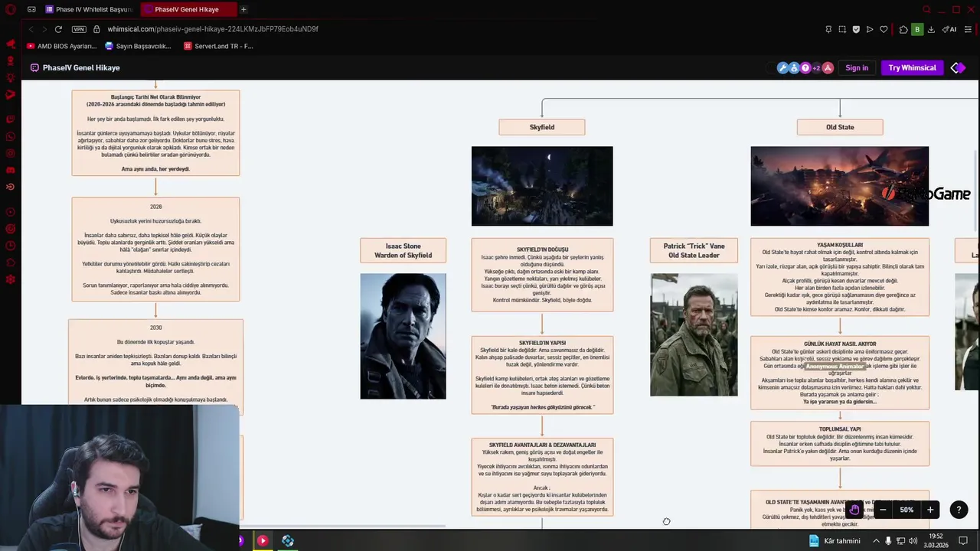Open the question mark collaborator avatar

(x=805, y=67)
